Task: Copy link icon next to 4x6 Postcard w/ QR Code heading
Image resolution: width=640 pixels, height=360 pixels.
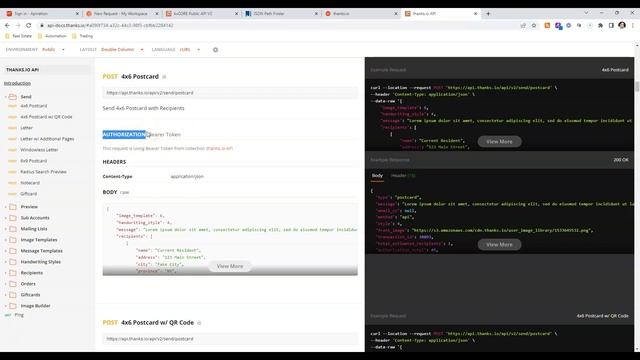Action: click(199, 323)
